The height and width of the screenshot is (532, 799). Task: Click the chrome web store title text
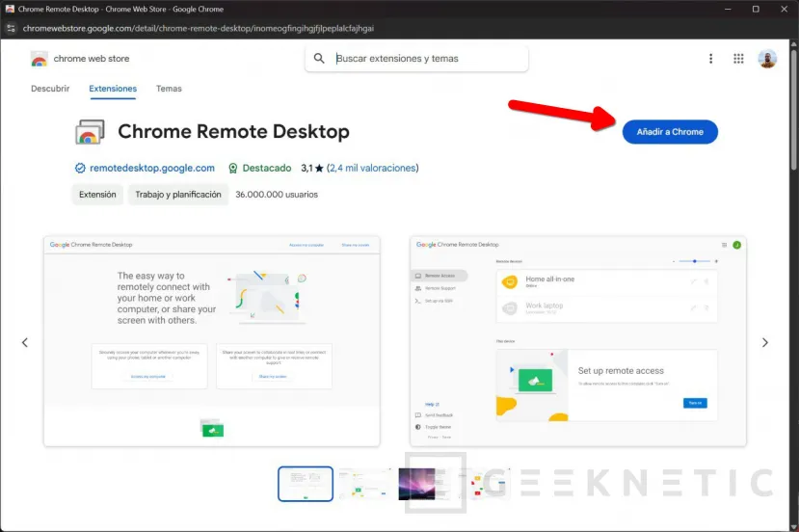(x=92, y=59)
